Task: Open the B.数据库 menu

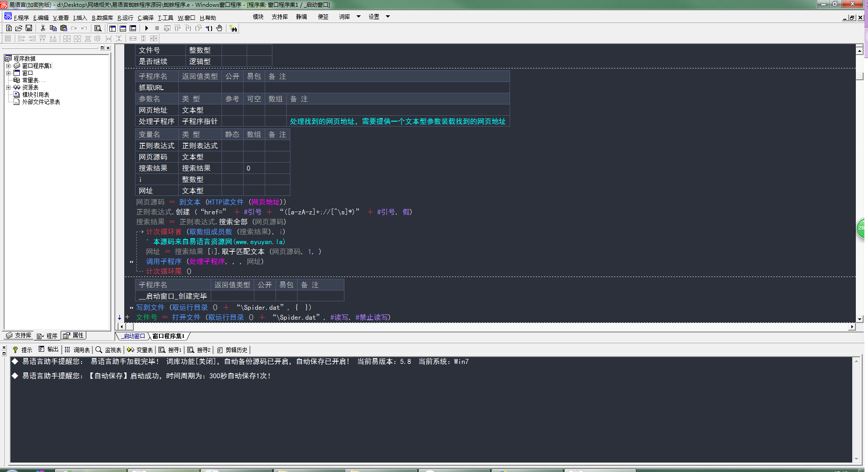Action: [x=102, y=18]
